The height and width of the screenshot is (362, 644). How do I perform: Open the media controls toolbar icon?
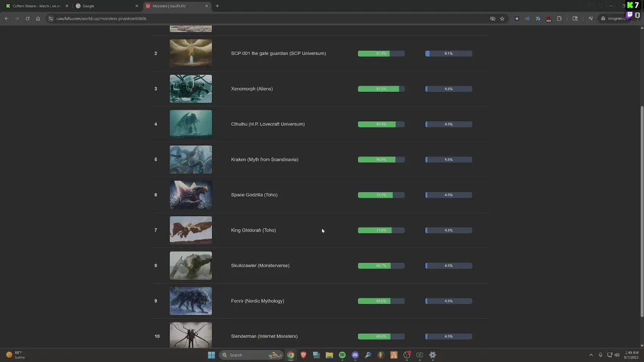(x=591, y=19)
